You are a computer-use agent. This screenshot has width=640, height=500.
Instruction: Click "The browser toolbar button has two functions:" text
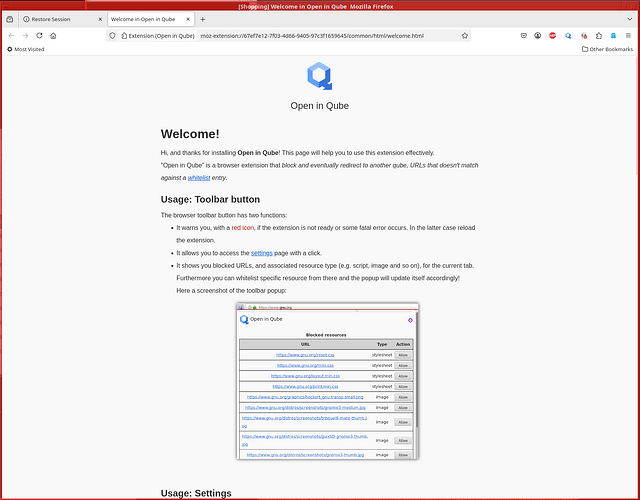pyautogui.click(x=224, y=215)
